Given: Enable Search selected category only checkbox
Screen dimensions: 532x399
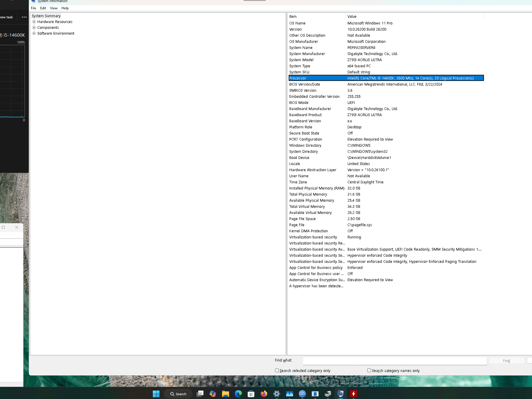Looking at the screenshot, I should coord(277,370).
